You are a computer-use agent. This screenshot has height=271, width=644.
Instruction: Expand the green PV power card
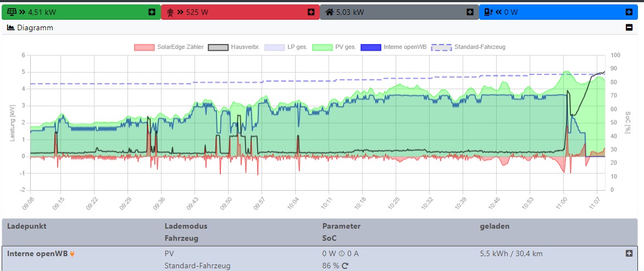pos(152,12)
